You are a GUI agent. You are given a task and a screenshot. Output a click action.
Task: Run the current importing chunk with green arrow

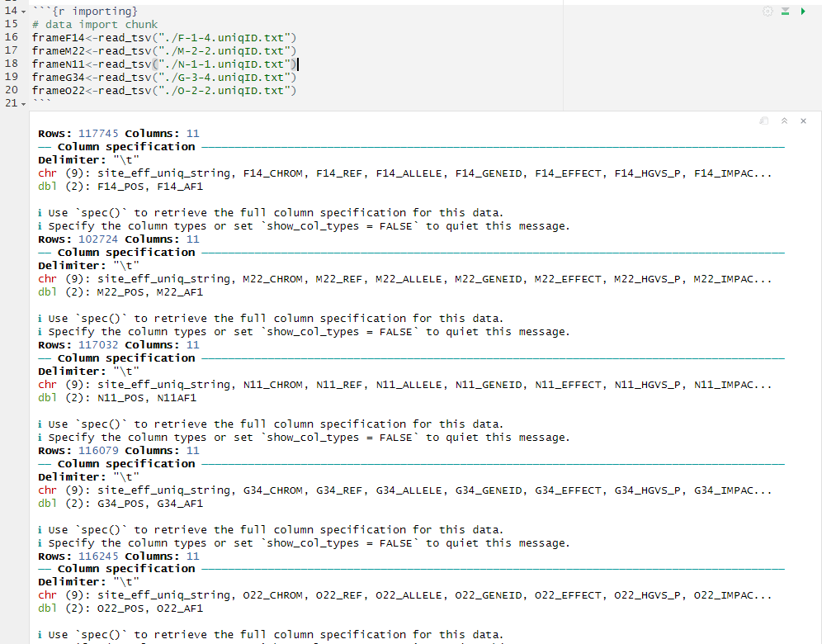(x=802, y=11)
